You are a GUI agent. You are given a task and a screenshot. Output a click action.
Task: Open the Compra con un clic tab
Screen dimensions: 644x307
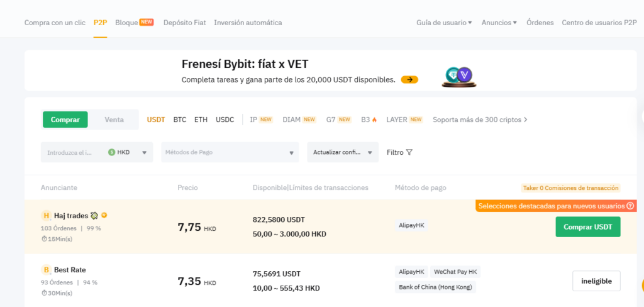tap(55, 23)
